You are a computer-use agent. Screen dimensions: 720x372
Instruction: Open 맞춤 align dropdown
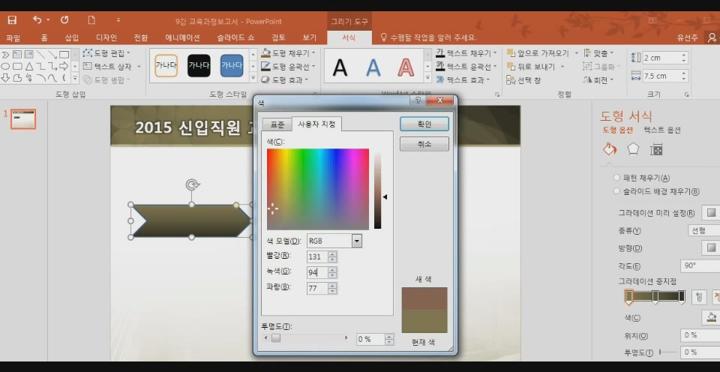tap(598, 53)
